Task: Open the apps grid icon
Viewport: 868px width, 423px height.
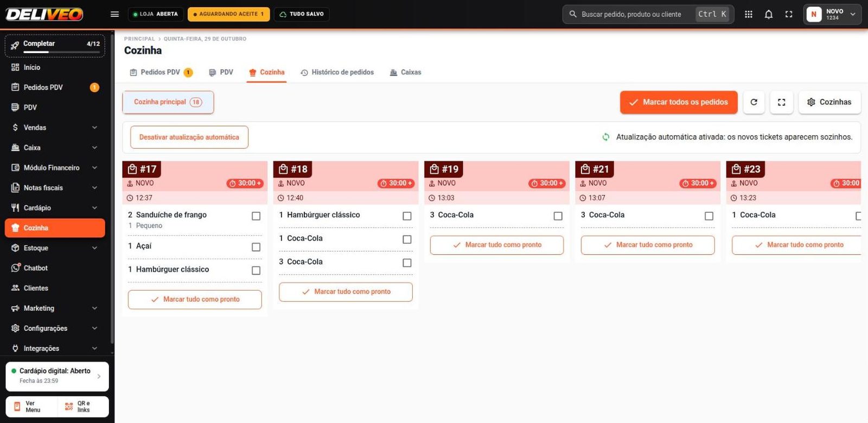Action: coord(749,14)
